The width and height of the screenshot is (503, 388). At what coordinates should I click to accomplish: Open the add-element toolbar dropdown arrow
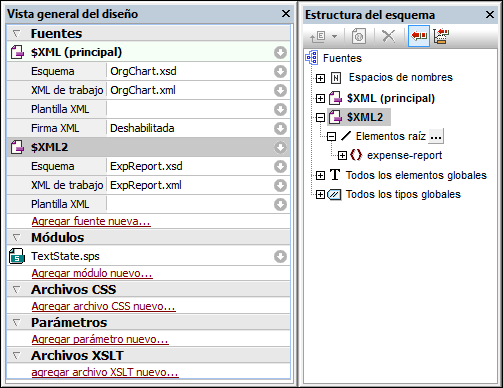tap(334, 36)
